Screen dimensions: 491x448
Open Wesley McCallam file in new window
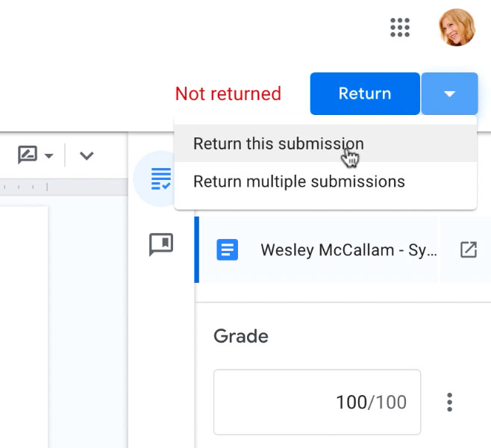click(x=469, y=249)
